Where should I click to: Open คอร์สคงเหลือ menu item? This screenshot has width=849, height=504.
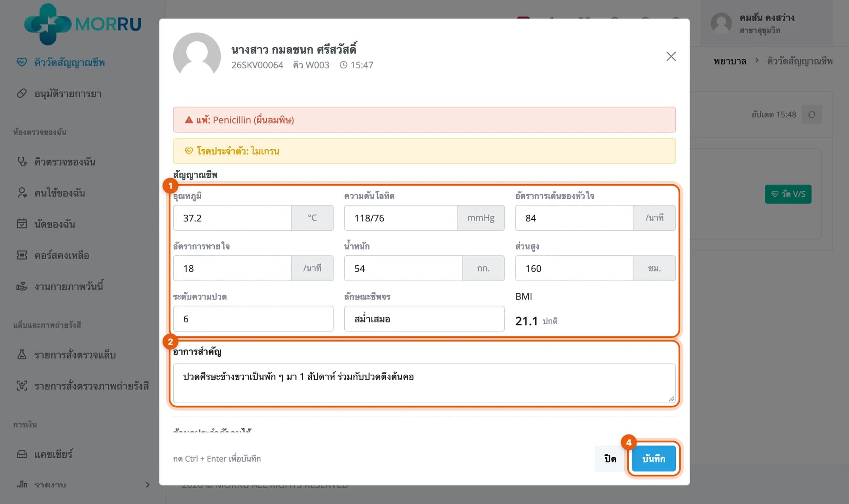tap(62, 255)
